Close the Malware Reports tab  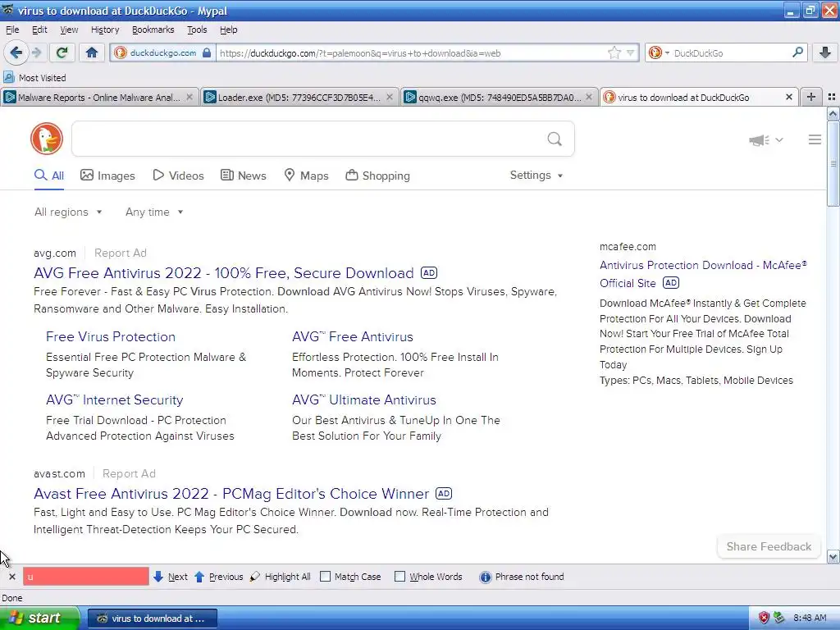click(x=189, y=97)
